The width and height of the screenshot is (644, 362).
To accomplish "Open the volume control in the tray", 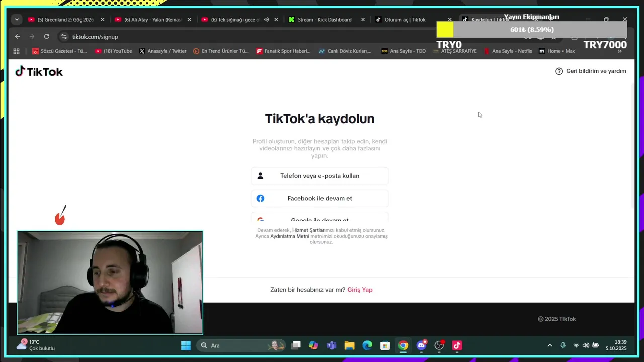I will pos(586,345).
